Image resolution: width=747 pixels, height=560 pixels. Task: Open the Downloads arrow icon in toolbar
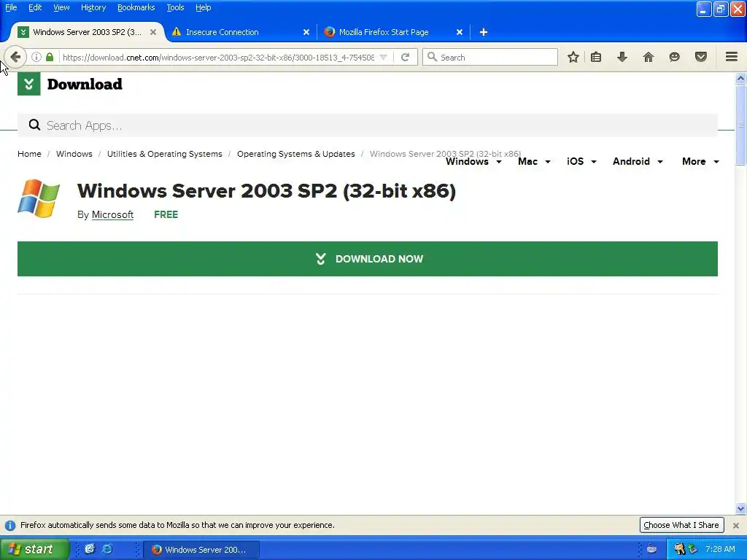click(622, 57)
